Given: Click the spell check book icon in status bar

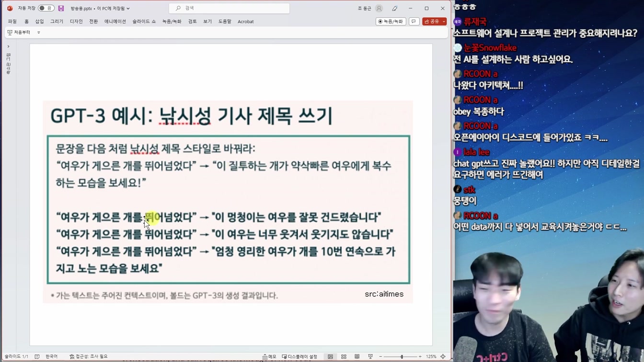Looking at the screenshot, I should (x=37, y=357).
